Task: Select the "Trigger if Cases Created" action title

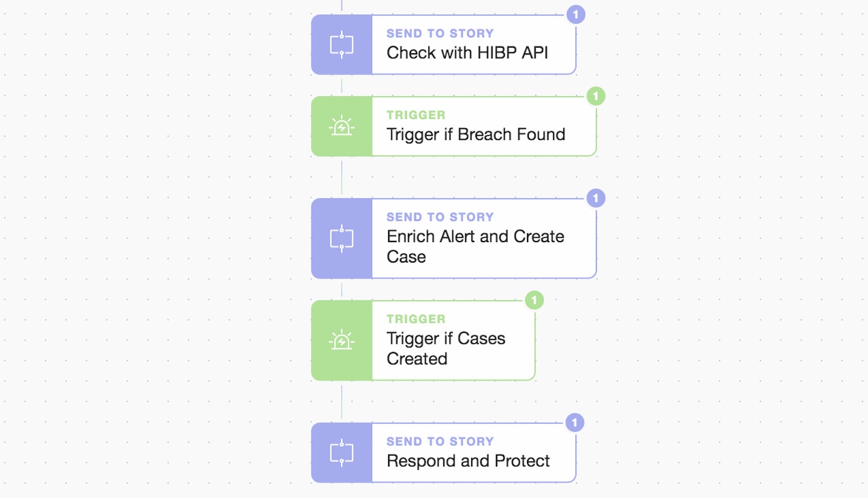Action: tap(446, 348)
